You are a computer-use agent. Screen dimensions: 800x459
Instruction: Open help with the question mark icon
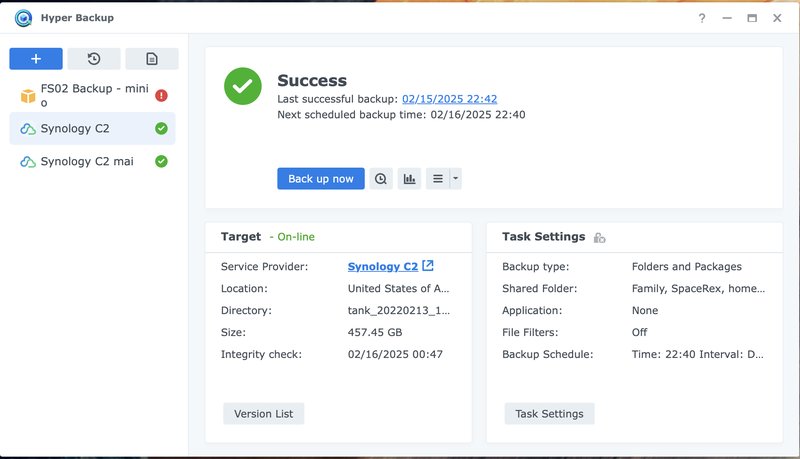(x=702, y=18)
